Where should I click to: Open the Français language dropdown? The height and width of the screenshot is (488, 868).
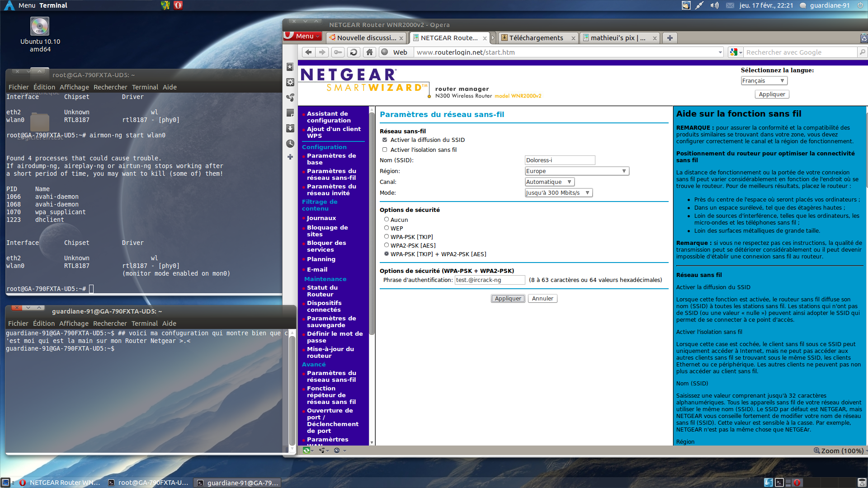click(764, 81)
